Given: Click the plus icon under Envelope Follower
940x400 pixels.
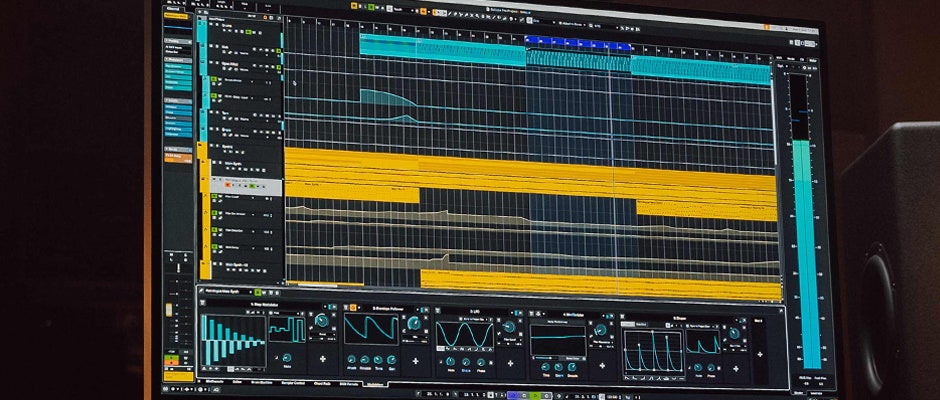Looking at the screenshot, I should [415, 360].
